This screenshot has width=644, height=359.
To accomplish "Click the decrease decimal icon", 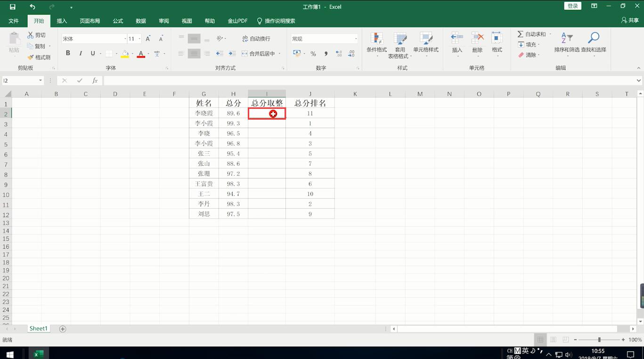I will click(x=351, y=54).
